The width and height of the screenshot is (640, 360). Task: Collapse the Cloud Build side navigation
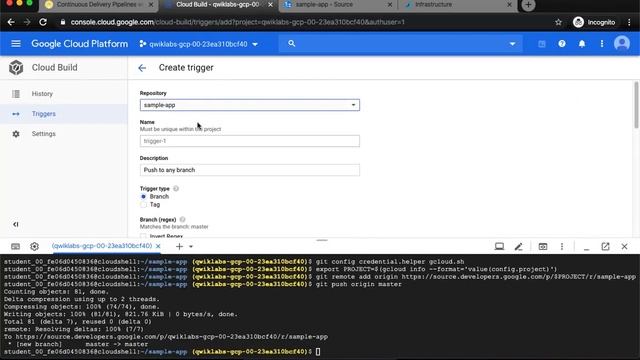click(16, 224)
